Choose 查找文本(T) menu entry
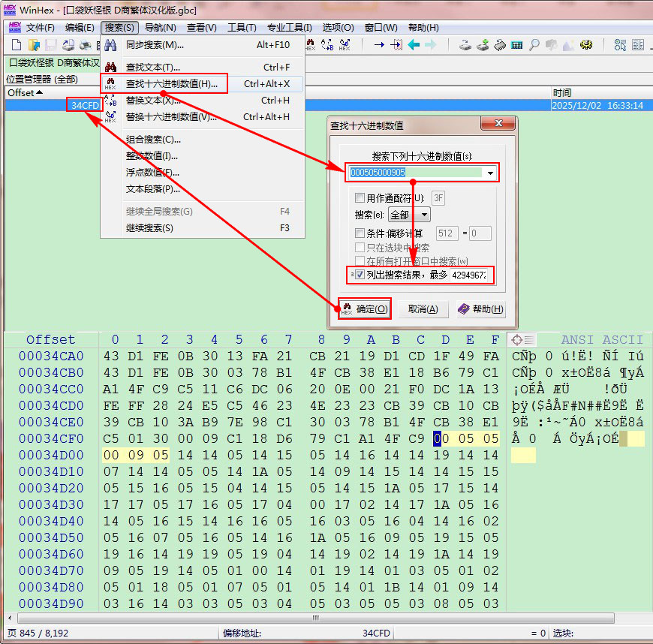 (x=203, y=67)
